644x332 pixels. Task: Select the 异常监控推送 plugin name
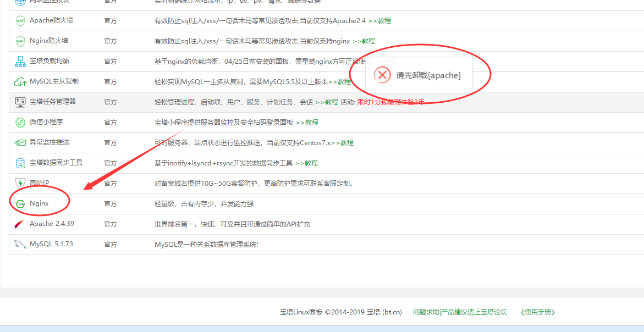coord(49,142)
